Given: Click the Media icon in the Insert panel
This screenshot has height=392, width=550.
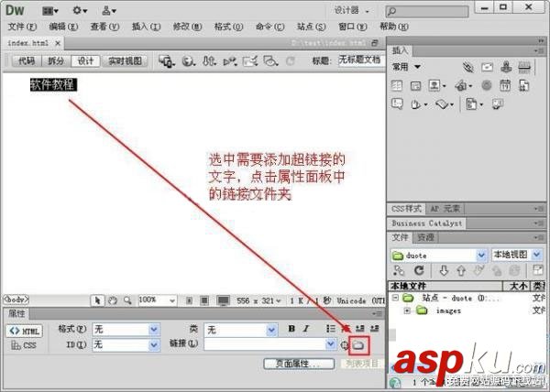Looking at the screenshot, I should tap(463, 85).
